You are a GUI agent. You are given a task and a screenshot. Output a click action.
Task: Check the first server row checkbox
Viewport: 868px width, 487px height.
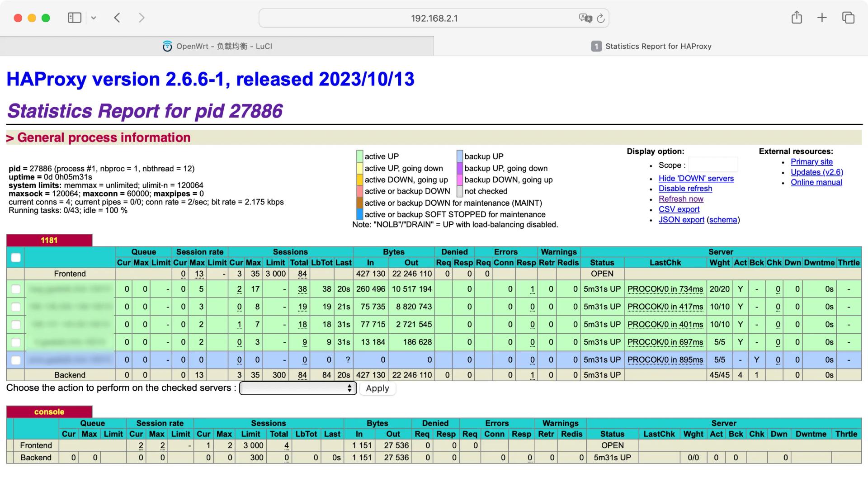[16, 289]
